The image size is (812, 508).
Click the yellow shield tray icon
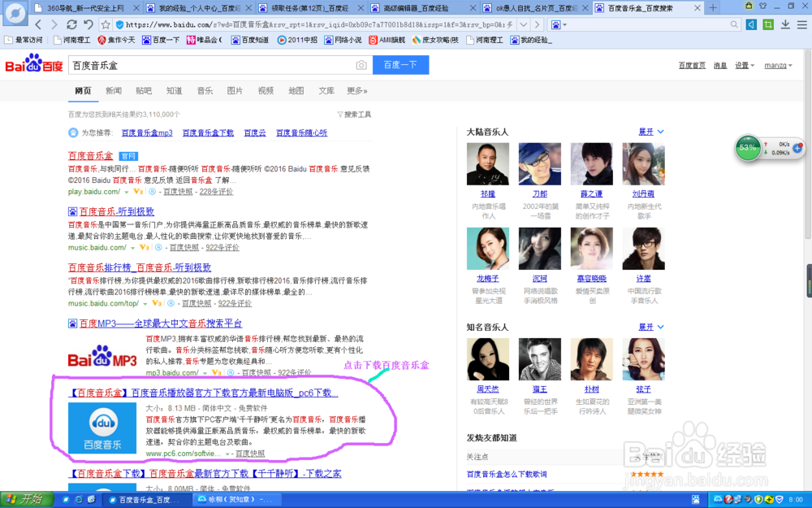click(758, 500)
